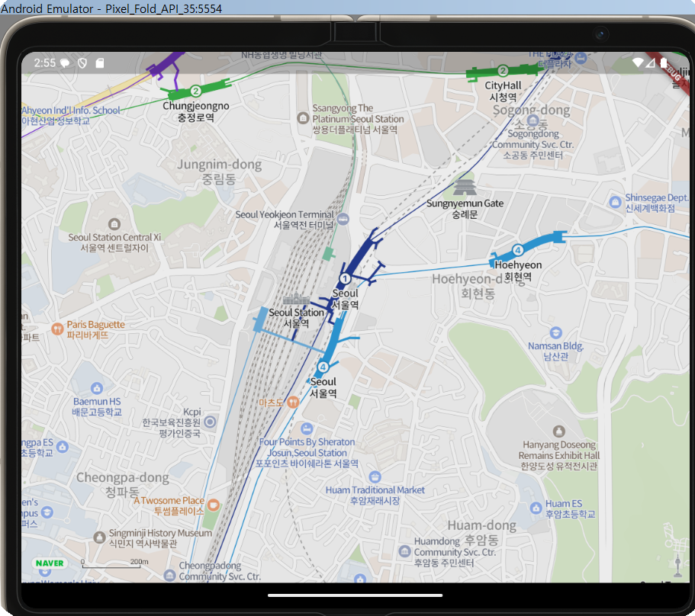695x616 pixels.
Task: Tap the Hanyang Doseong Exhibit Hall icon
Action: tap(558, 431)
